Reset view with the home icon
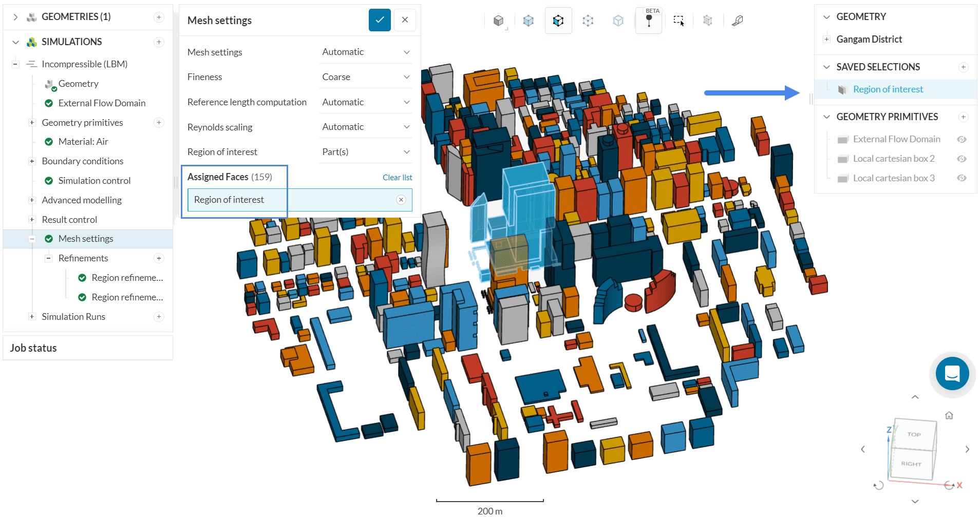 coord(949,415)
